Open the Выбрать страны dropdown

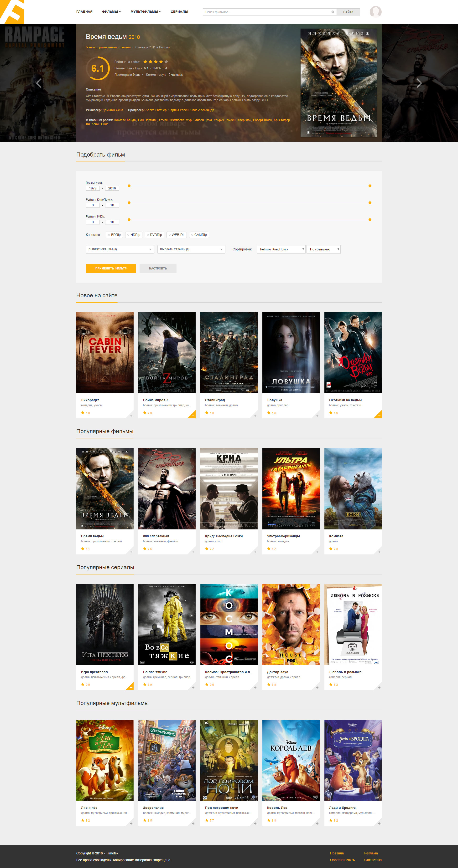191,249
